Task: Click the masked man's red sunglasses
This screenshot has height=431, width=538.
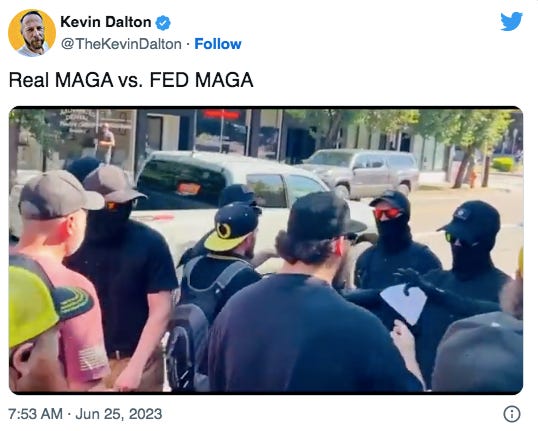Action: pos(387,213)
